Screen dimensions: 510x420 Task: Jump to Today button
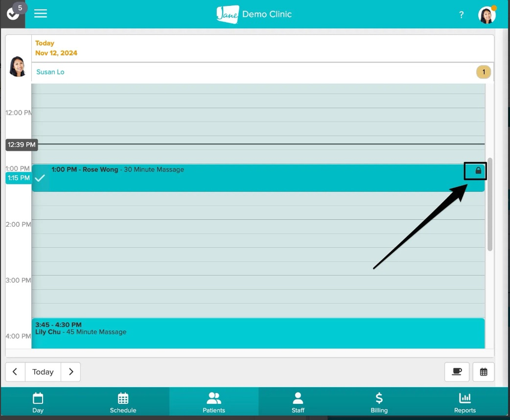tap(43, 371)
